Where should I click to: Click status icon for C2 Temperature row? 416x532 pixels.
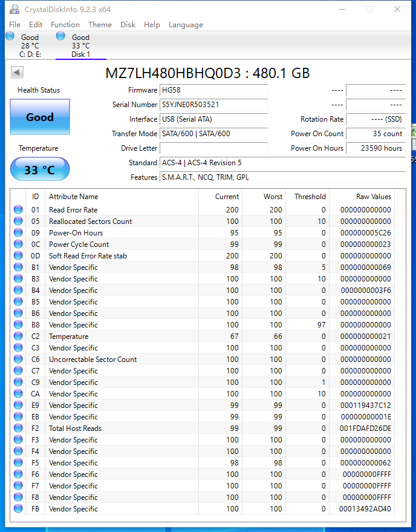pyautogui.click(x=18, y=337)
